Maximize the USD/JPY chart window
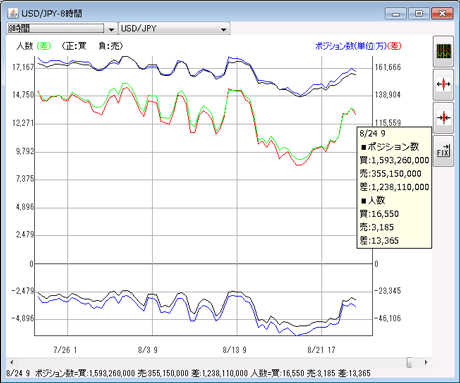 [419, 13]
